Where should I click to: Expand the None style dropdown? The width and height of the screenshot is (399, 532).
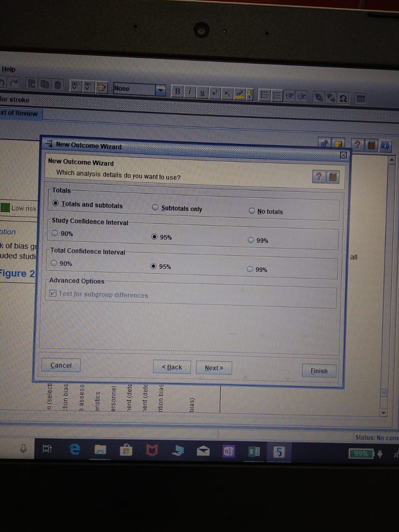160,90
